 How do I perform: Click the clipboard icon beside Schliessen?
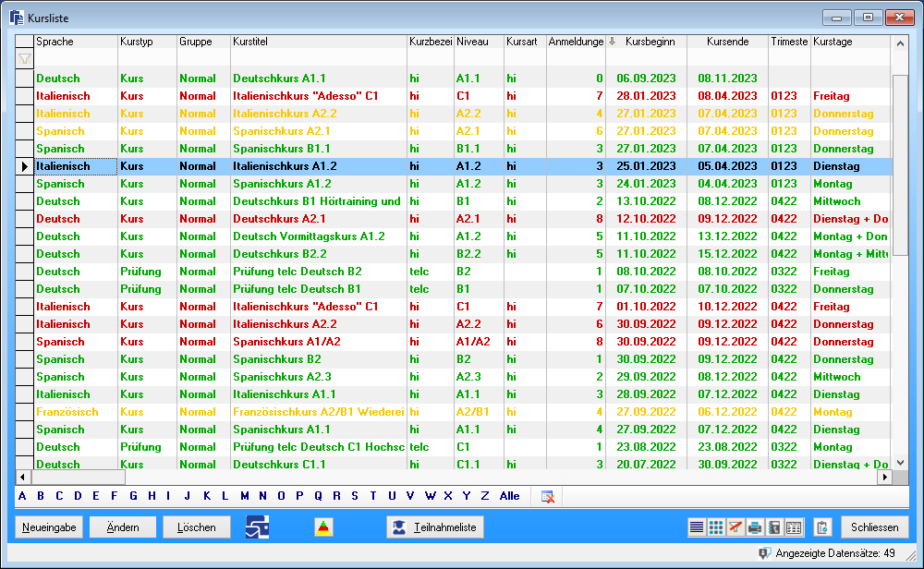coord(822,527)
